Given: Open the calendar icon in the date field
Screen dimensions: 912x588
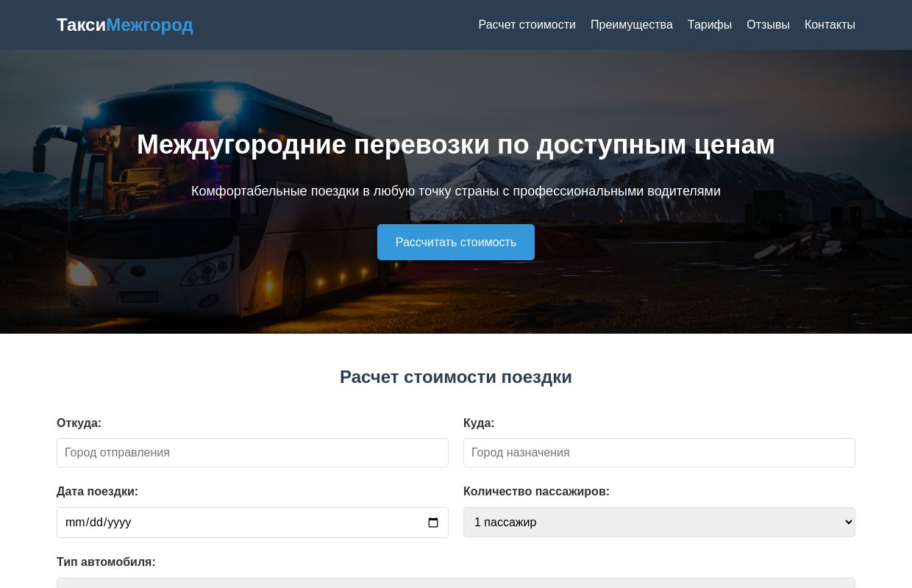Looking at the screenshot, I should click(x=433, y=523).
